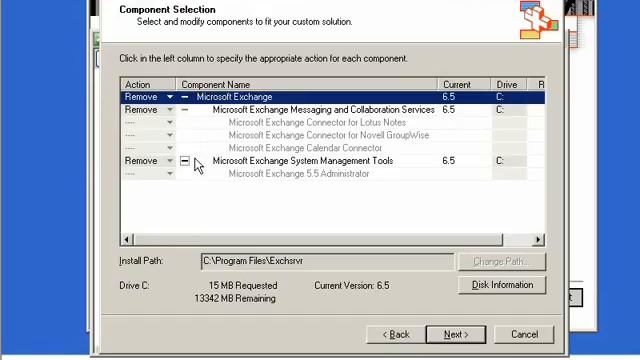Click the disabled Change Path button
Viewport: 640px width, 360px height.
click(502, 262)
